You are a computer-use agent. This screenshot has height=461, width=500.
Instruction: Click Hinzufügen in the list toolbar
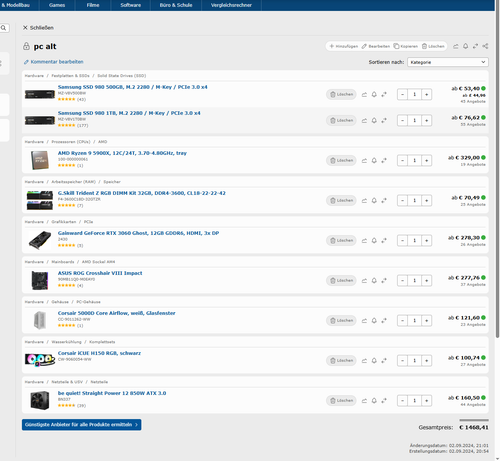[344, 46]
